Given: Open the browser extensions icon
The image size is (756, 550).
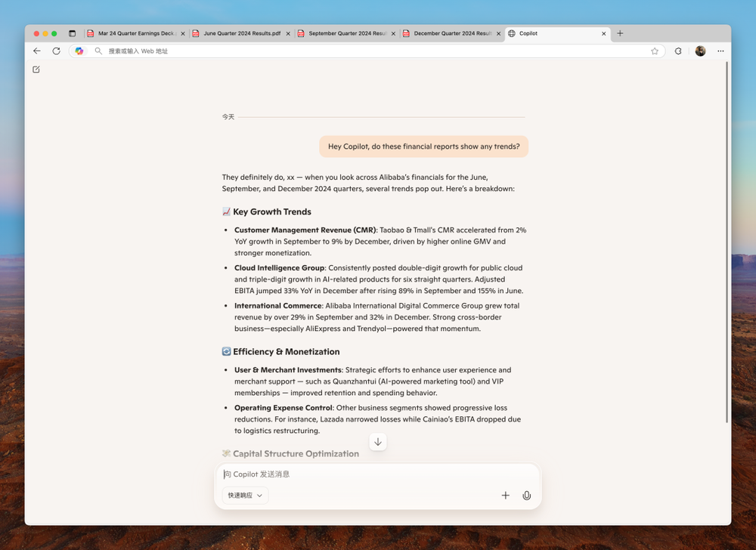Looking at the screenshot, I should 678,51.
